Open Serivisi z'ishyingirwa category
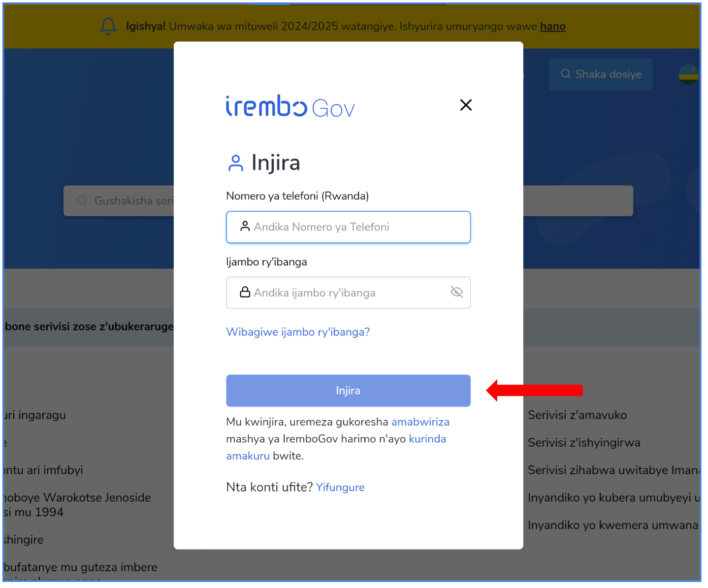 pos(584,443)
